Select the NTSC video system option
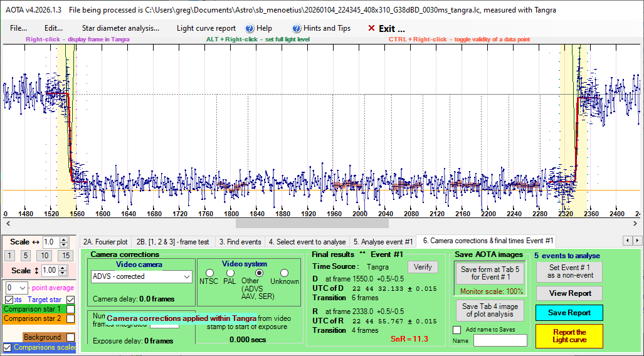644x356 pixels. [209, 273]
